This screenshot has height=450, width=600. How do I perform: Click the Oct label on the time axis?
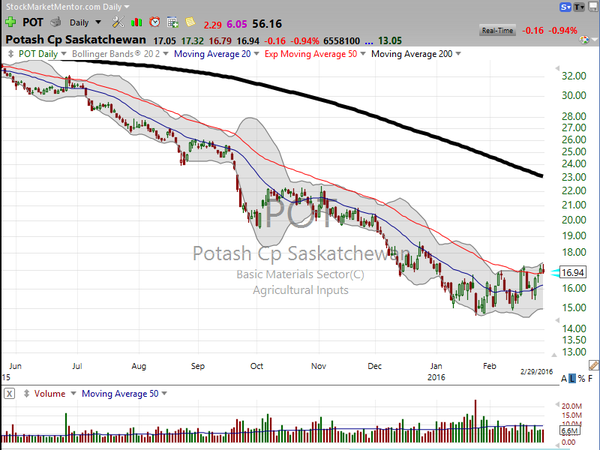[x=256, y=366]
